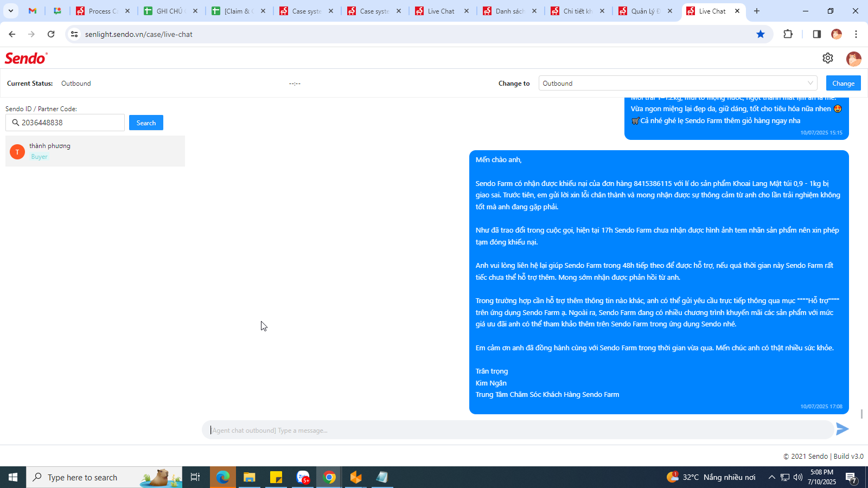Open Zalo from taskbar
Image resolution: width=868 pixels, height=488 pixels.
[x=303, y=477]
